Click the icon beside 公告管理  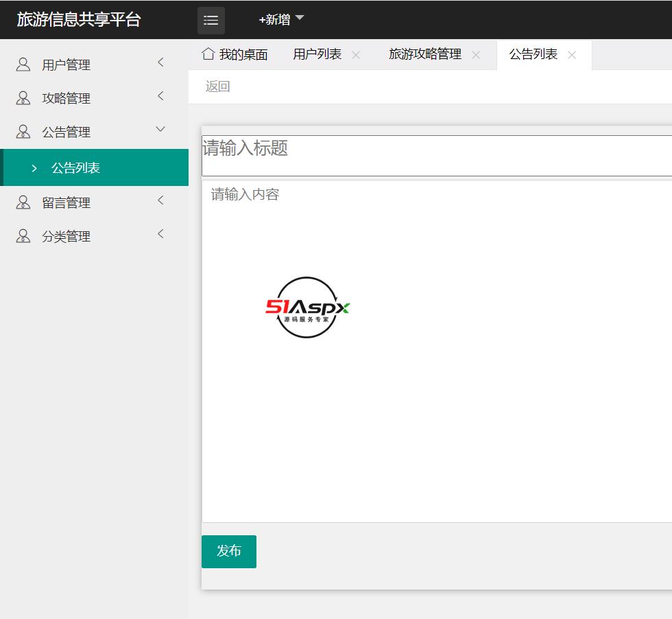[23, 132]
